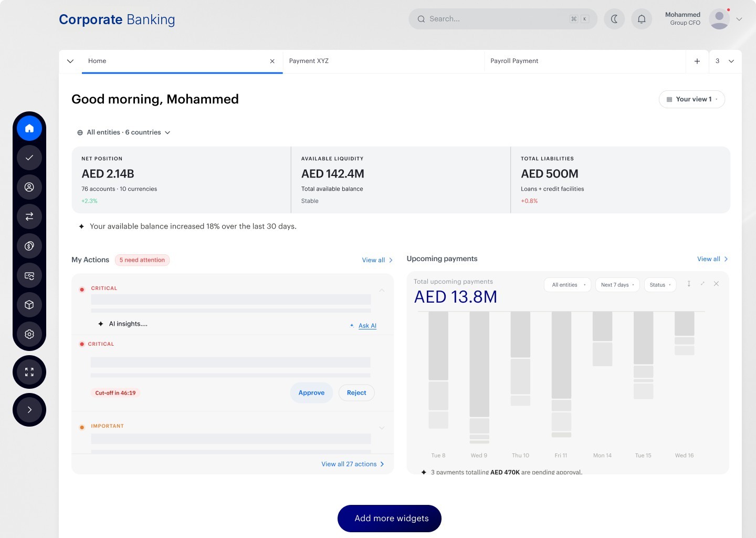Open the transfers arrows sidebar icon
756x538 pixels.
pos(29,216)
